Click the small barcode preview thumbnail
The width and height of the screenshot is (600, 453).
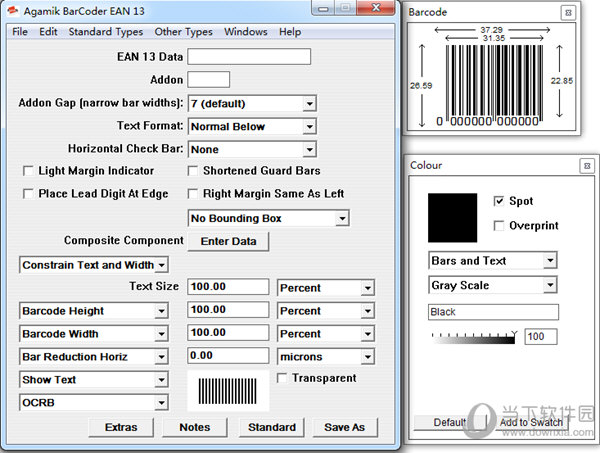[x=228, y=391]
